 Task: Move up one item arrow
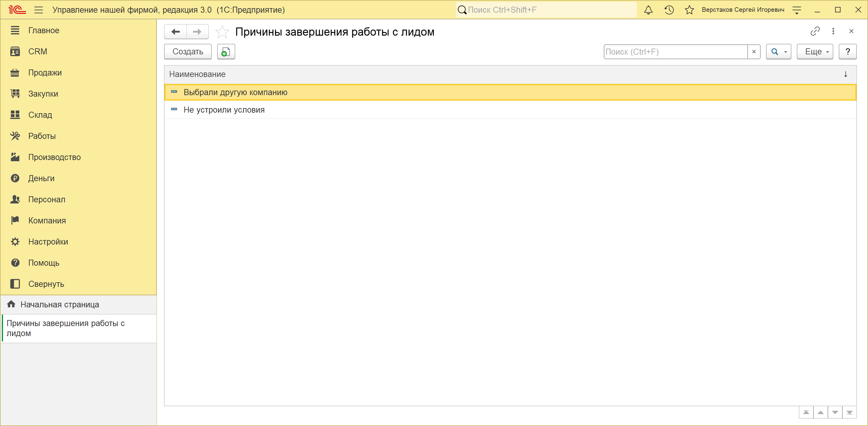click(x=820, y=412)
